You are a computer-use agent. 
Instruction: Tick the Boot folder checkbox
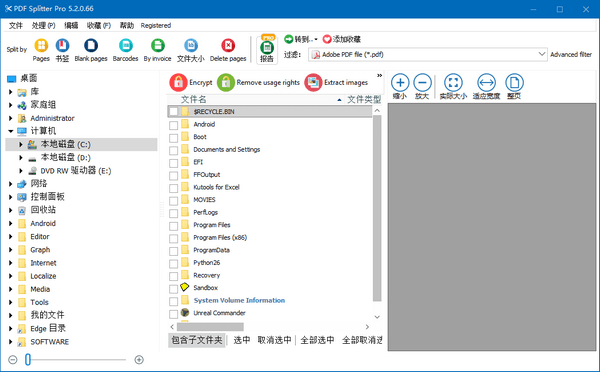tap(173, 138)
